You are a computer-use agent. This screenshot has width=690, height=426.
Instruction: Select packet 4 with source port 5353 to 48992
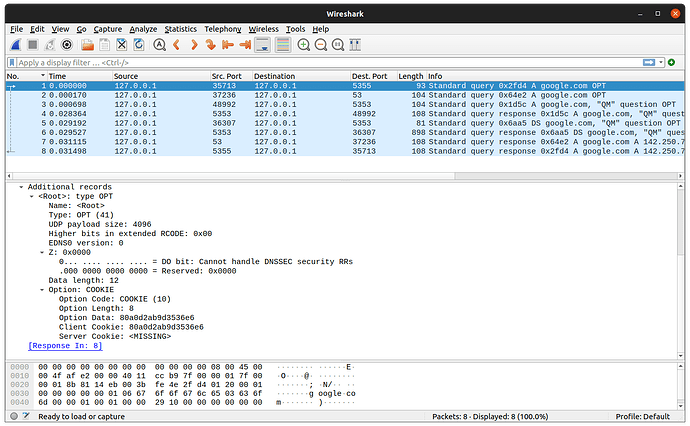point(345,114)
